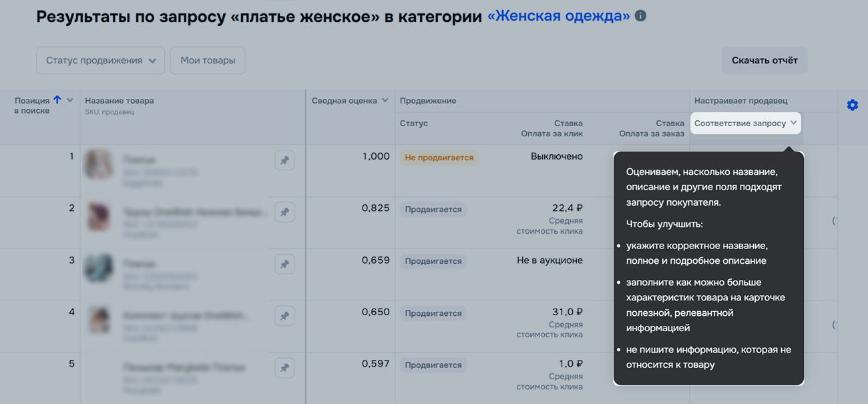Open the chevron next to «Позиция в поиске»
The height and width of the screenshot is (404, 868).
click(69, 100)
